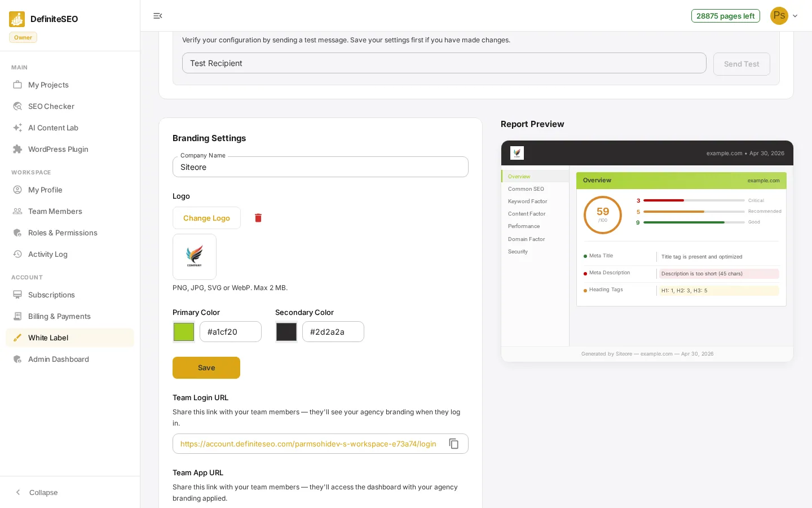Select Security in report preview
Image resolution: width=812 pixels, height=508 pixels.
(x=535, y=252)
